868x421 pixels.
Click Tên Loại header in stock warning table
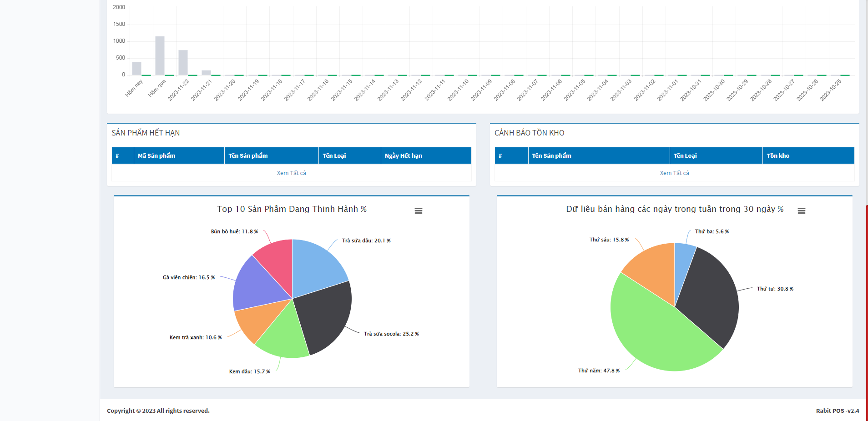(x=716, y=155)
